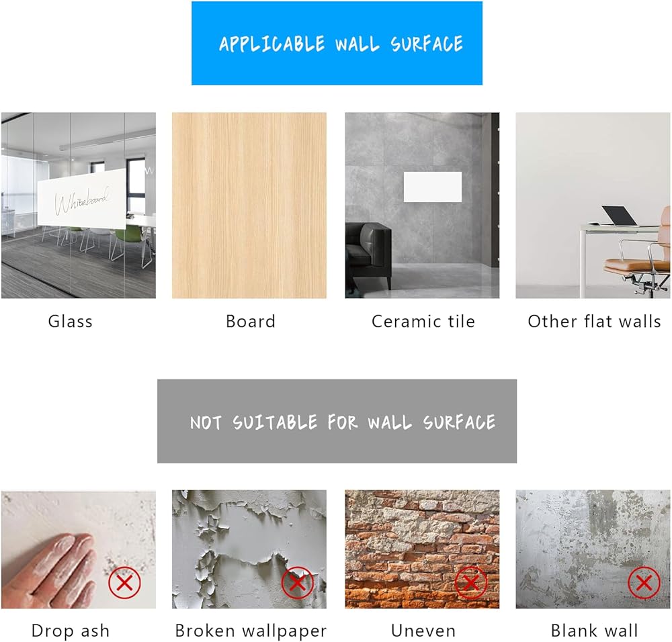The width and height of the screenshot is (672, 642).
Task: Click the red X on Blank wall image
Action: point(644,582)
